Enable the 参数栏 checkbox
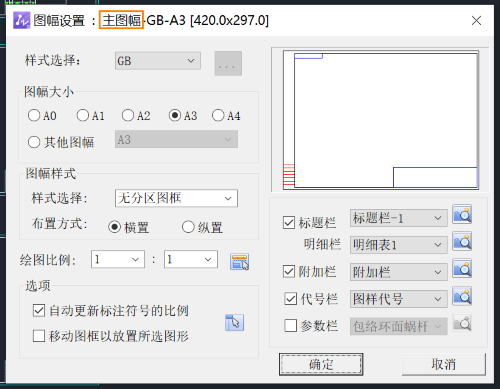This screenshot has height=389, width=500. (290, 325)
